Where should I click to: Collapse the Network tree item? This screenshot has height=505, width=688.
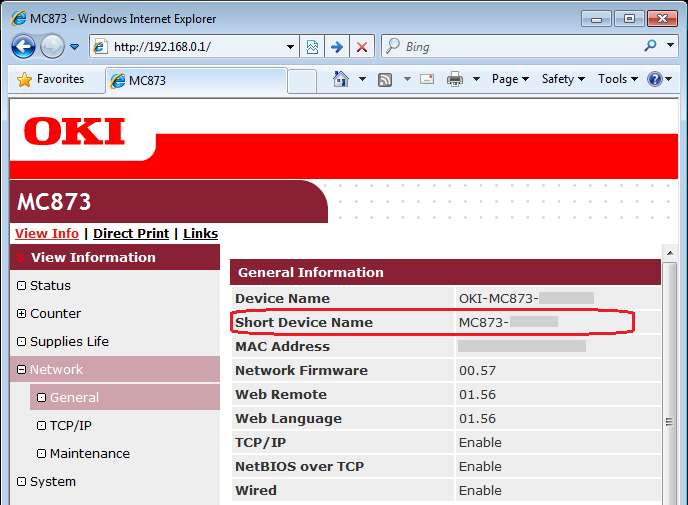(21, 370)
